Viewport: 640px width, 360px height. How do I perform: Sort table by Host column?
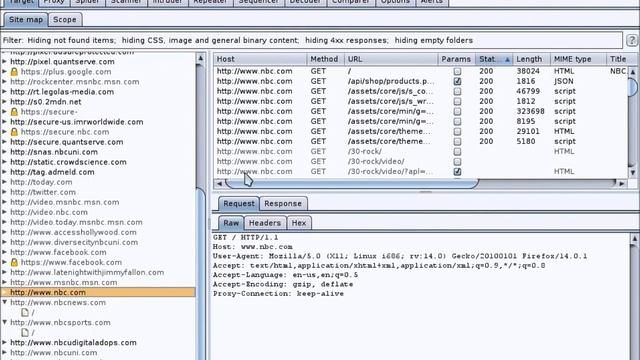pyautogui.click(x=260, y=59)
